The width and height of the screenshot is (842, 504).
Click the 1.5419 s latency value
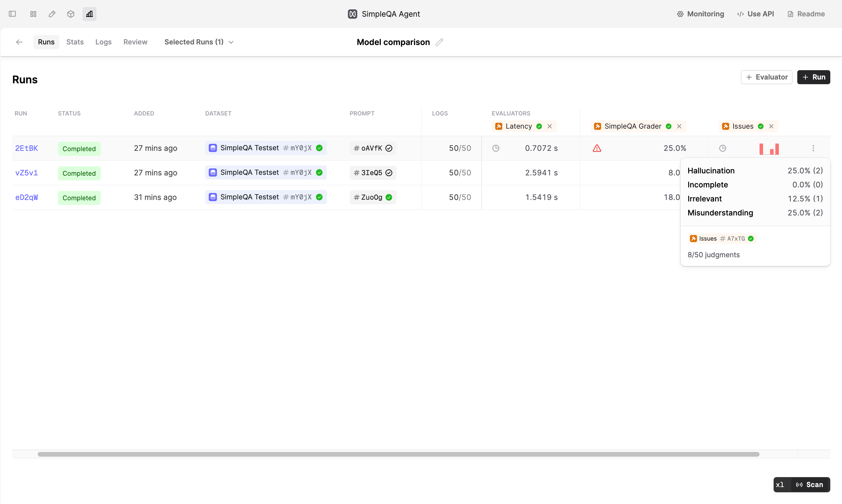pyautogui.click(x=541, y=197)
